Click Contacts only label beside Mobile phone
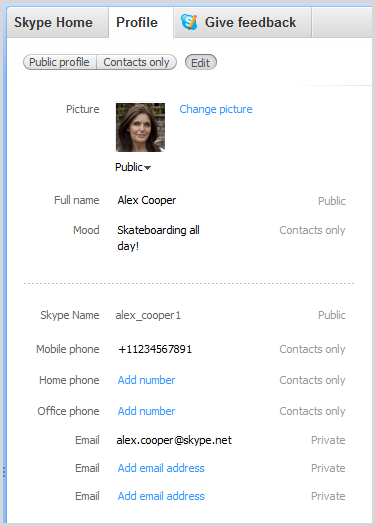Viewport: 375px width, 526px height. pos(312,349)
